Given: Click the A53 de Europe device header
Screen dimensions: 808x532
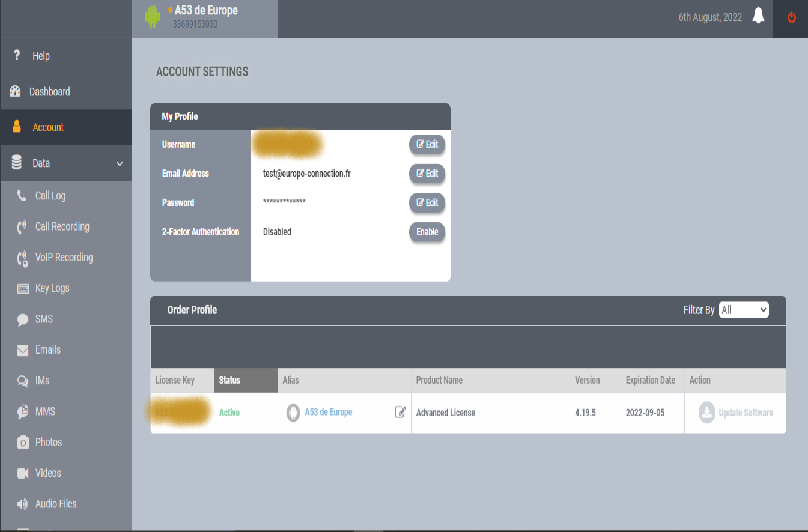Looking at the screenshot, I should coord(205,19).
